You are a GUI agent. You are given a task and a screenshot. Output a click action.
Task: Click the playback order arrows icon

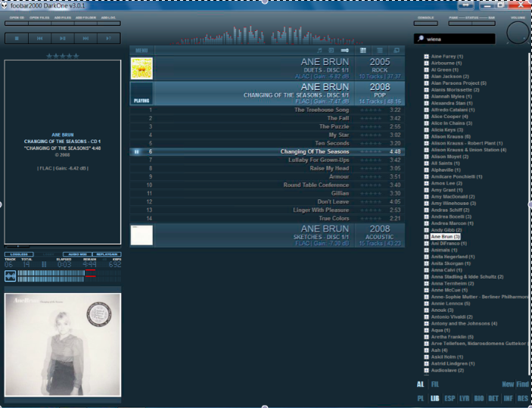[345, 51]
